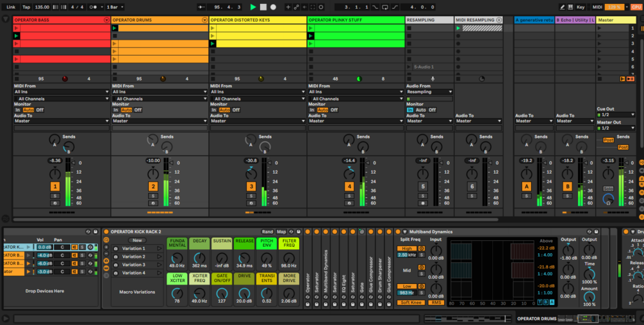Click the Tap tempo button
Image resolution: width=644 pixels, height=325 pixels.
(x=26, y=7)
